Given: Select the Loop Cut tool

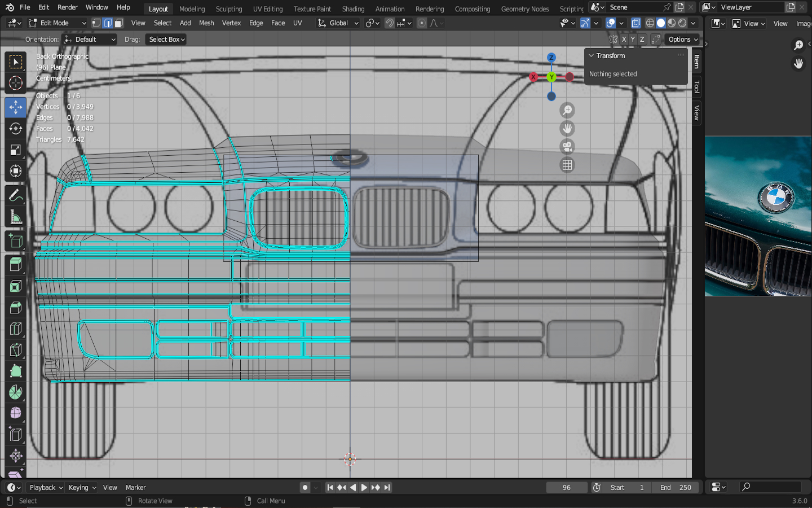Looking at the screenshot, I should tap(16, 329).
